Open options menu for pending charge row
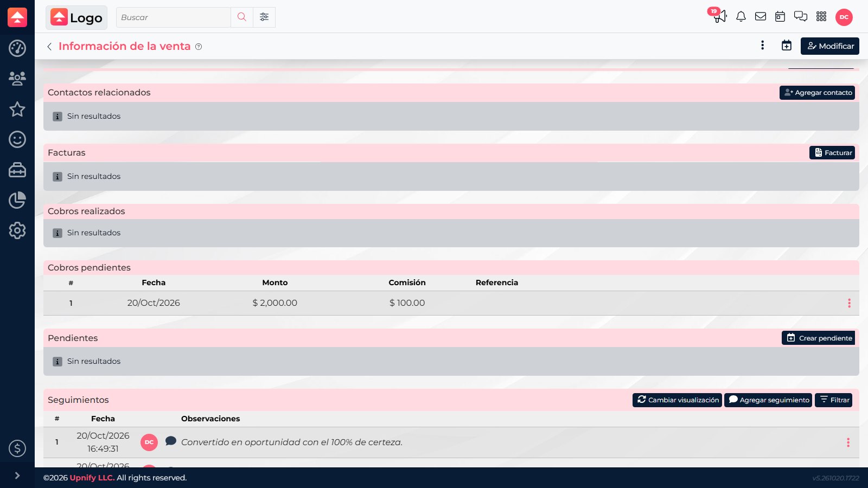The height and width of the screenshot is (488, 868). (x=849, y=303)
